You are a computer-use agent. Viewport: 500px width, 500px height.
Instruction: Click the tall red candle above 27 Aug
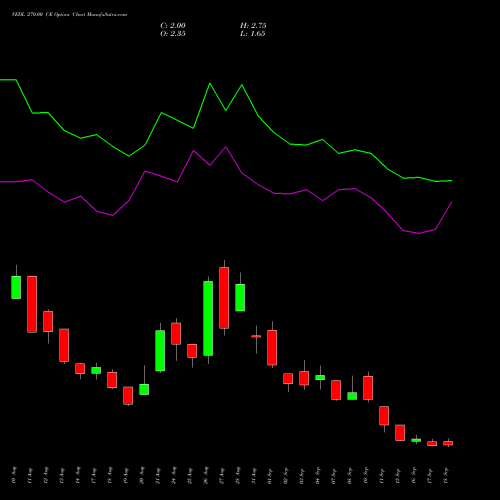(x=224, y=298)
